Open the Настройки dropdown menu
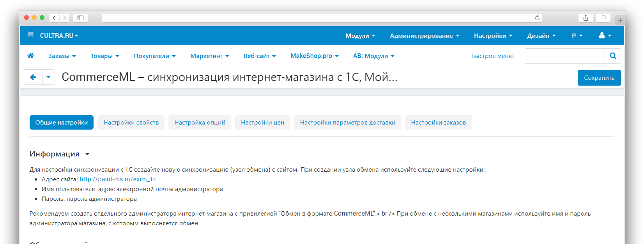 (493, 35)
